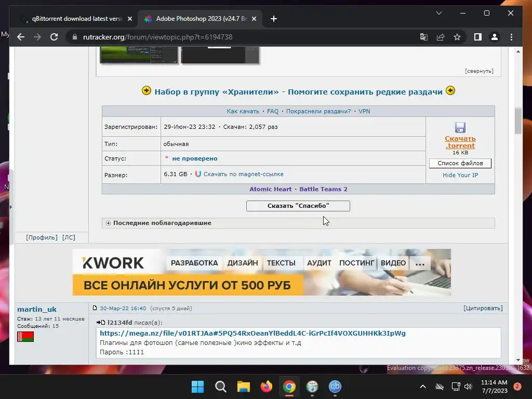Open the browser side panel icon

point(478,37)
